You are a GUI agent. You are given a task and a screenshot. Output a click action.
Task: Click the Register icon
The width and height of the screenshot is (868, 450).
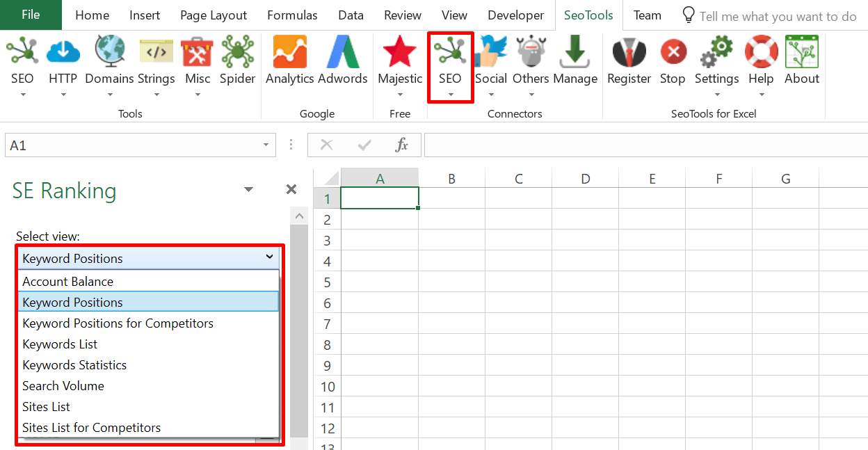coord(629,53)
